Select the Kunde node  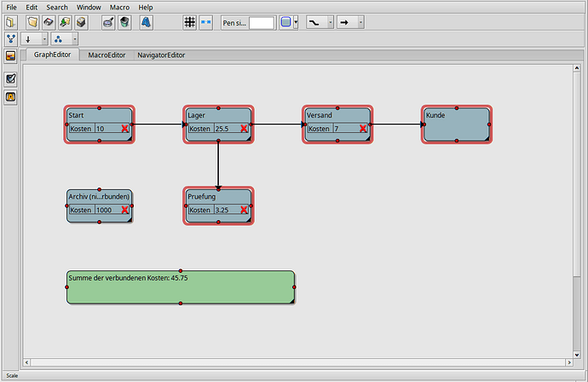click(457, 124)
